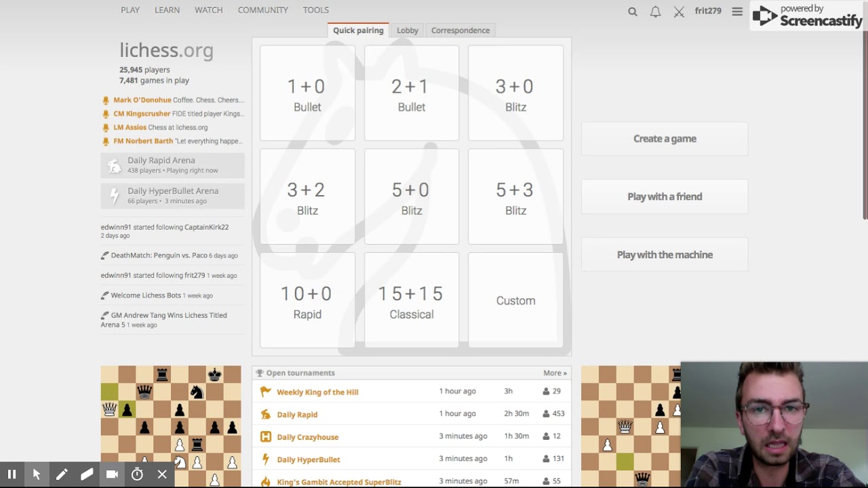This screenshot has height=488, width=868.
Task: Click microphone icon beside LM Assios
Action: (106, 127)
